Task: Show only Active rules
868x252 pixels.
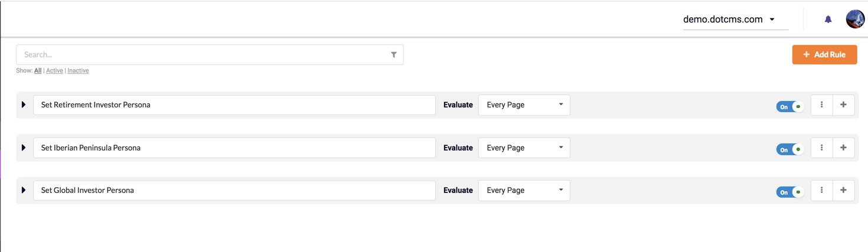Action: coord(54,71)
